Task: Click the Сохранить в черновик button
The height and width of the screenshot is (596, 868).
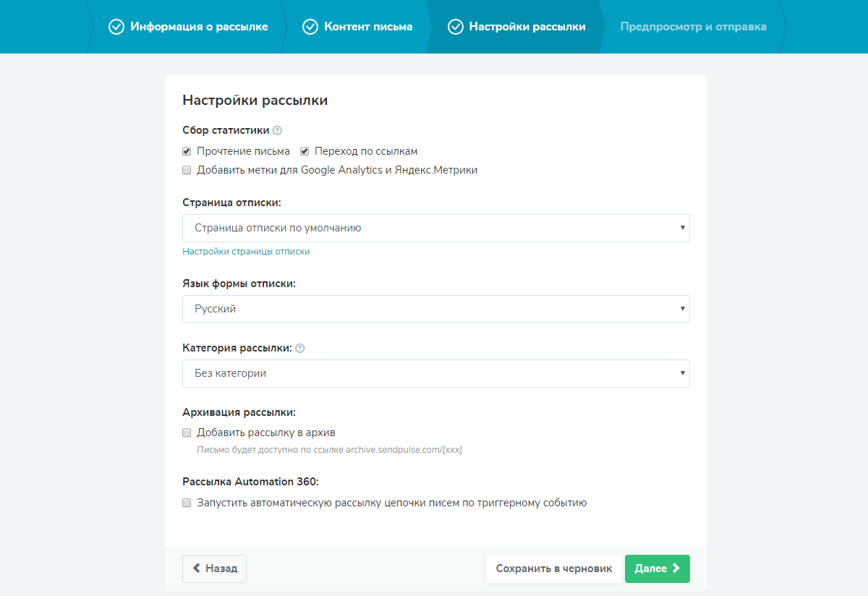Action: coord(553,569)
